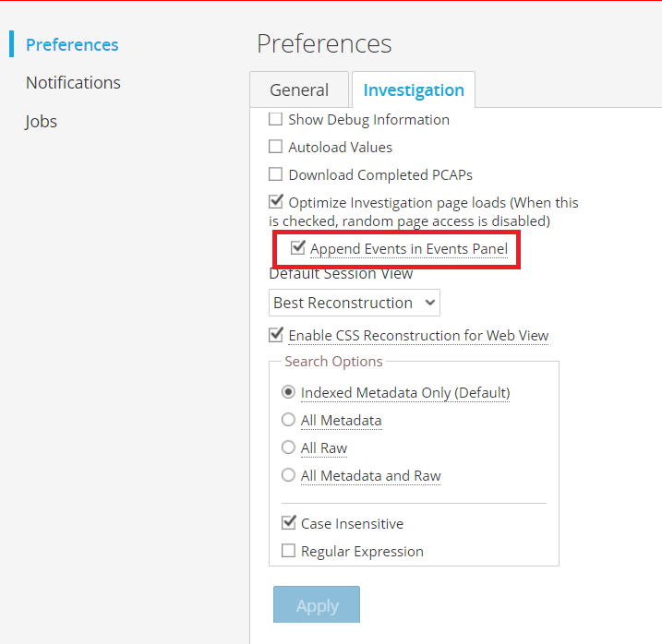662x644 pixels.
Task: Open the Jobs sidebar section
Action: pyautogui.click(x=42, y=121)
